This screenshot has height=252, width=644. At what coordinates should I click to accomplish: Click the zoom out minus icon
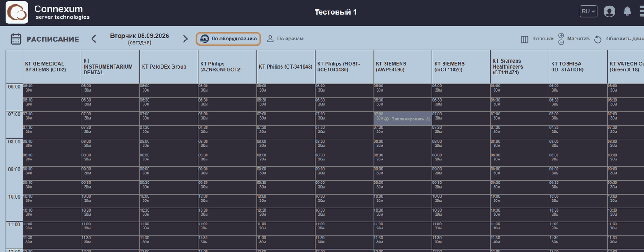pyautogui.click(x=561, y=42)
